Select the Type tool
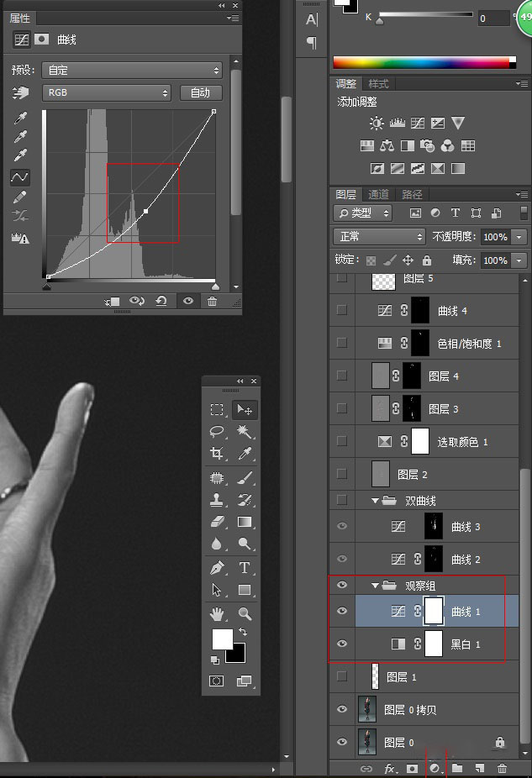Screen dimensions: 532x778 (x=245, y=567)
